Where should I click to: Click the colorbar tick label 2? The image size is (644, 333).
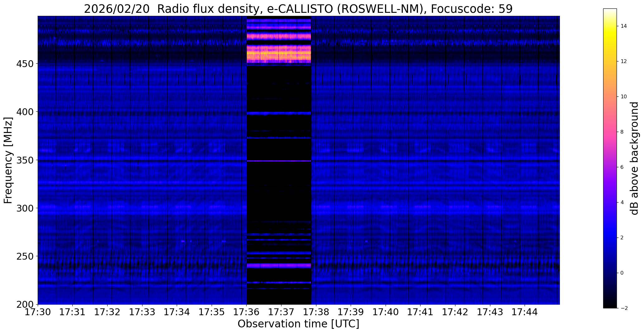pyautogui.click(x=622, y=238)
